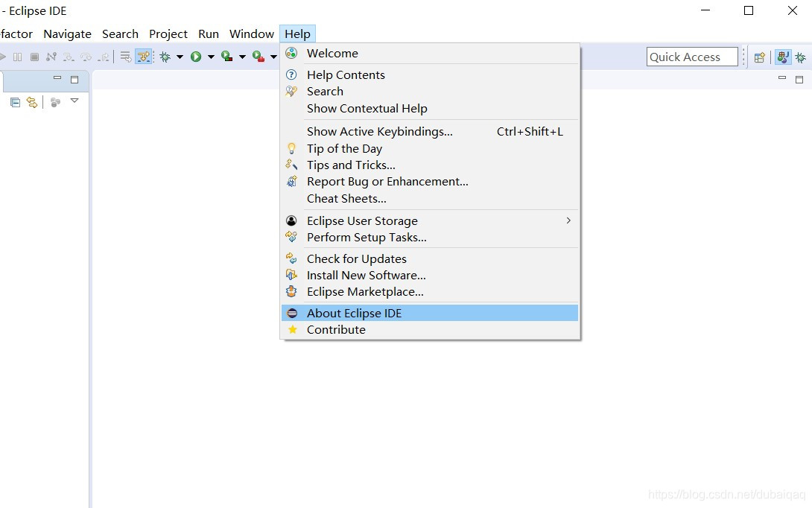Image resolution: width=812 pixels, height=508 pixels.
Task: Click the Disconnect toolbar icon
Action: coord(51,57)
